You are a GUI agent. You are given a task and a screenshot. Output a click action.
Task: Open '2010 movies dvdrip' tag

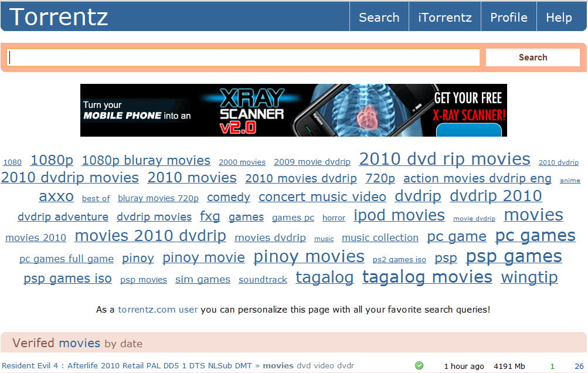coord(301,179)
